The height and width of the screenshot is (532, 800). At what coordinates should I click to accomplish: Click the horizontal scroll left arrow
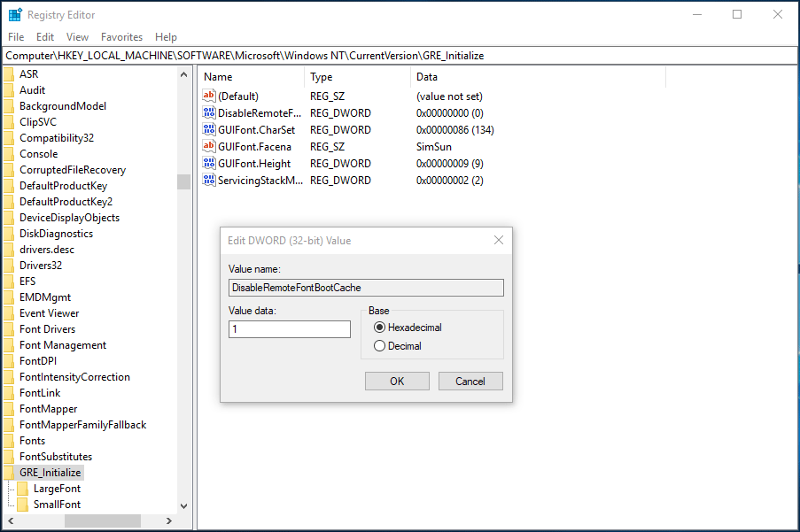11,520
